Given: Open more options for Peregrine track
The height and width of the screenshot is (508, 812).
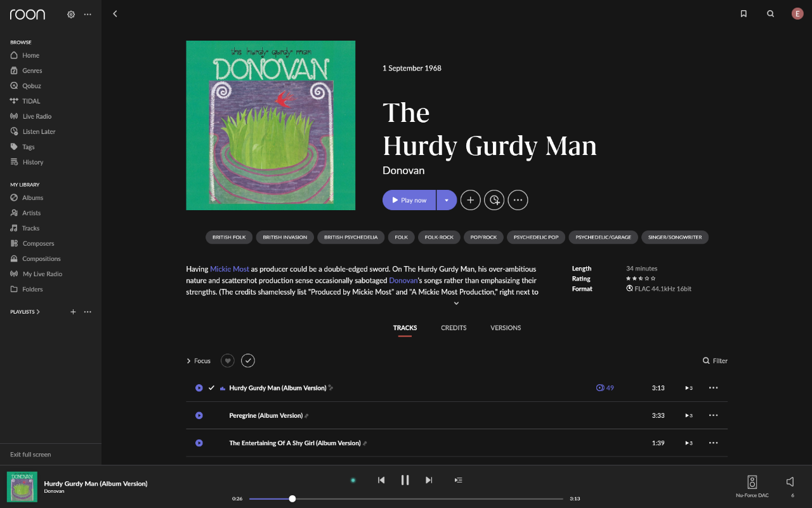Looking at the screenshot, I should (713, 415).
